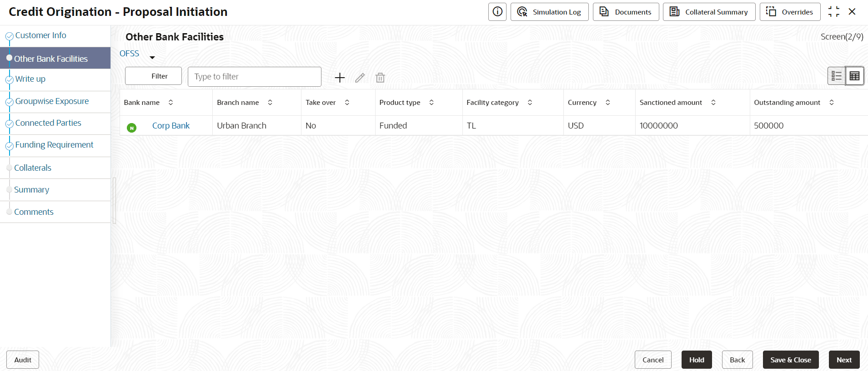Image resolution: width=868 pixels, height=371 pixels.
Task: Select the 500000 outstanding amount cell
Action: coord(809,126)
